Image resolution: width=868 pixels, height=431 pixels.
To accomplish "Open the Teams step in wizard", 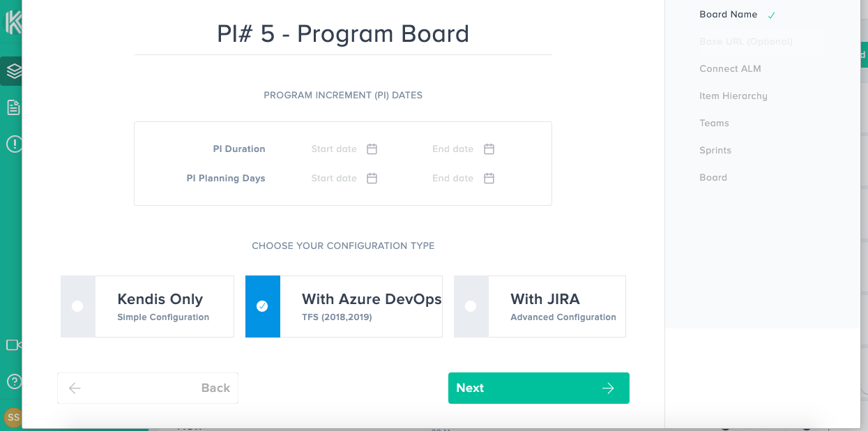I will [714, 123].
